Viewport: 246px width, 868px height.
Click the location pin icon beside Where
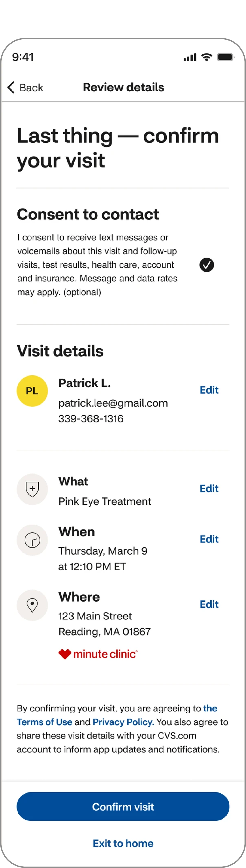click(32, 605)
